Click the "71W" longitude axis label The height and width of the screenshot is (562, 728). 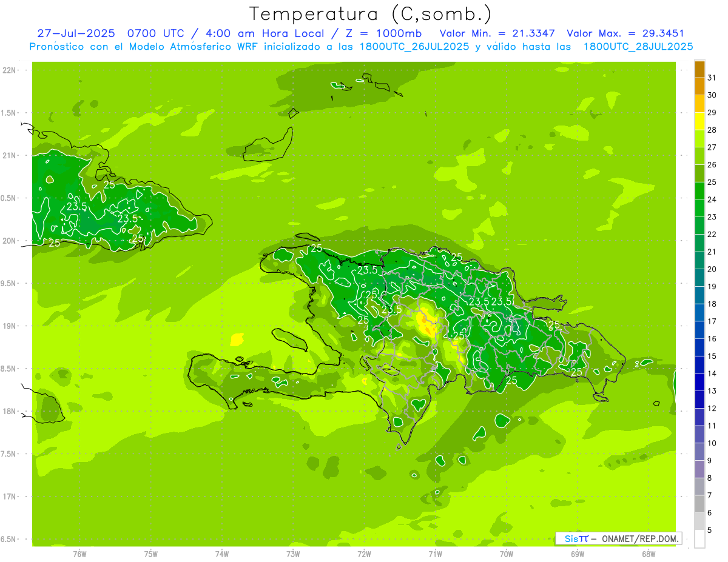coord(435,554)
